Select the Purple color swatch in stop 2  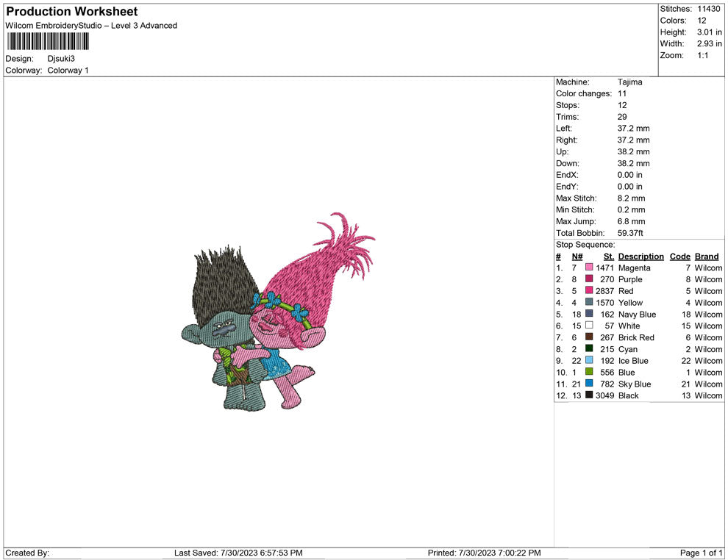(589, 279)
